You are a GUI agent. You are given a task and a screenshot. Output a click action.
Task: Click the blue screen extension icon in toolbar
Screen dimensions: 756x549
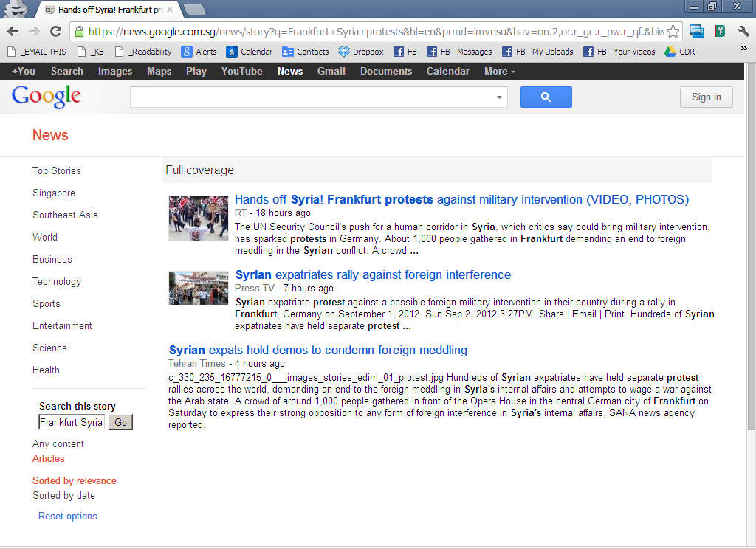pyautogui.click(x=696, y=32)
